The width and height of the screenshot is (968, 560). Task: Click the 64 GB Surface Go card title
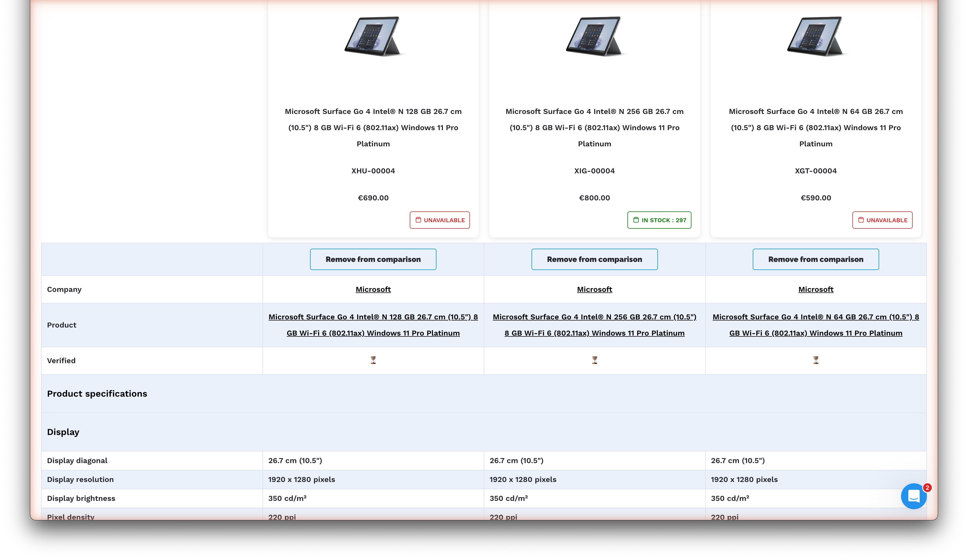point(815,127)
